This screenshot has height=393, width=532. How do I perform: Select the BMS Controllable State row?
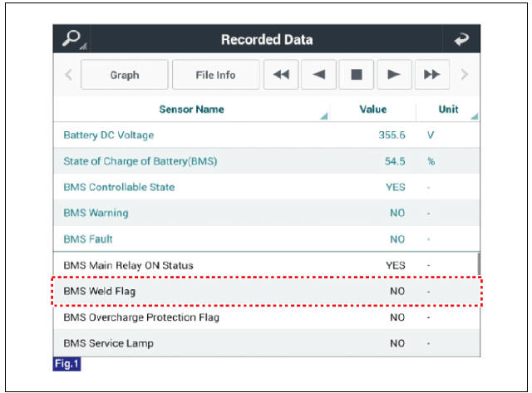(x=267, y=187)
